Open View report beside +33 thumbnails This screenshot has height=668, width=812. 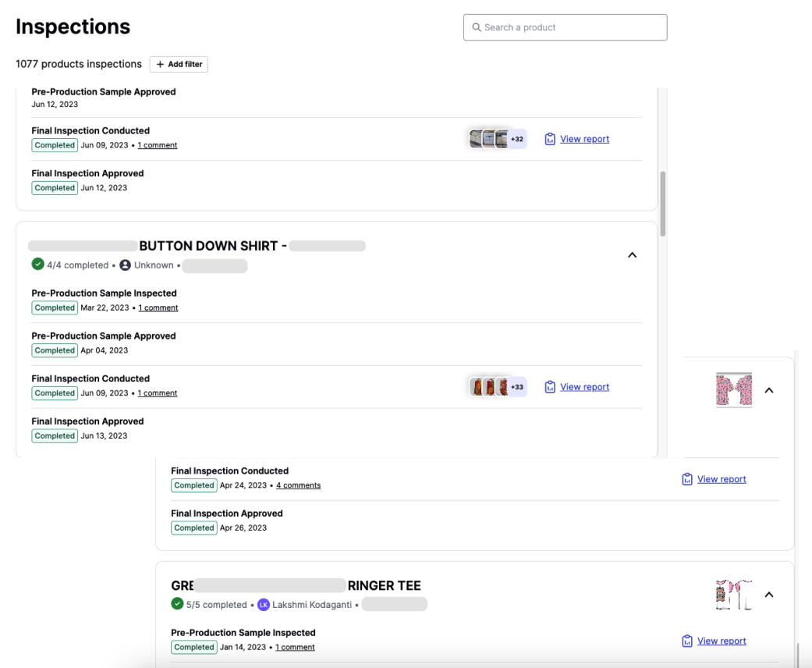coord(584,386)
